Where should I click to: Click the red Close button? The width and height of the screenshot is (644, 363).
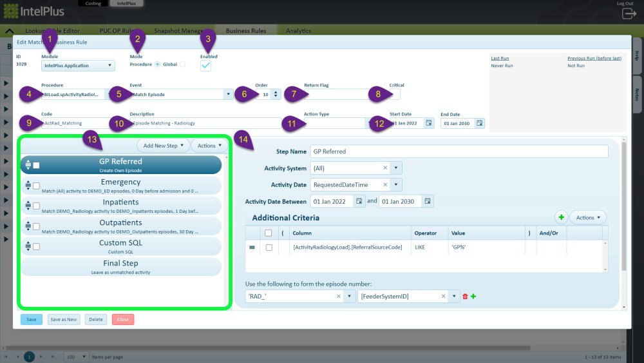[123, 319]
